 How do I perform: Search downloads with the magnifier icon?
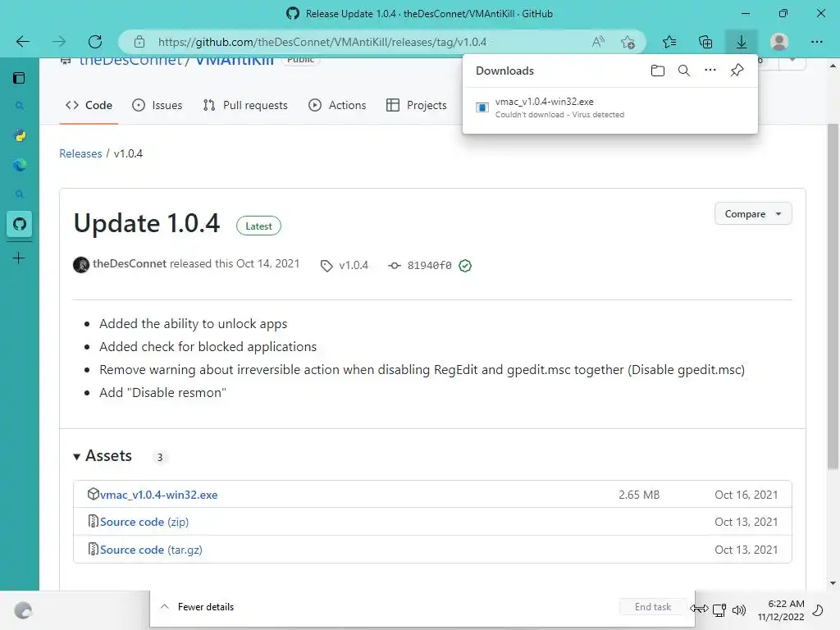(683, 71)
